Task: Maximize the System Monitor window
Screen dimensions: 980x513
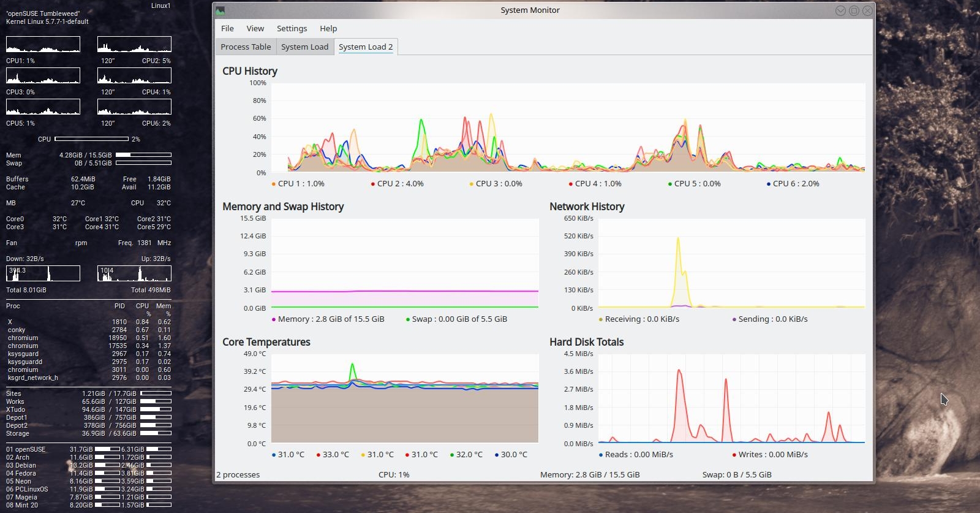Action: coord(854,10)
